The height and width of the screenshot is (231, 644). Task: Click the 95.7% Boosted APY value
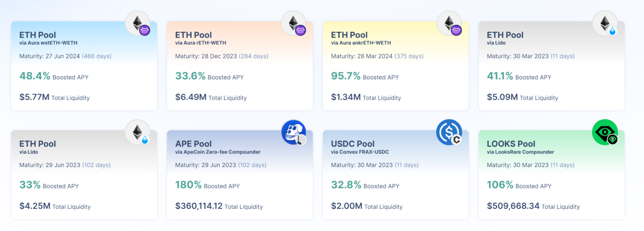coord(346,76)
